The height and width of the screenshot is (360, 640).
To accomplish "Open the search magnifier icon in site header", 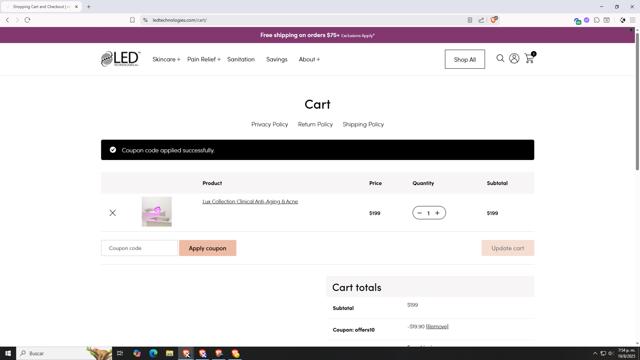I will click(x=500, y=58).
